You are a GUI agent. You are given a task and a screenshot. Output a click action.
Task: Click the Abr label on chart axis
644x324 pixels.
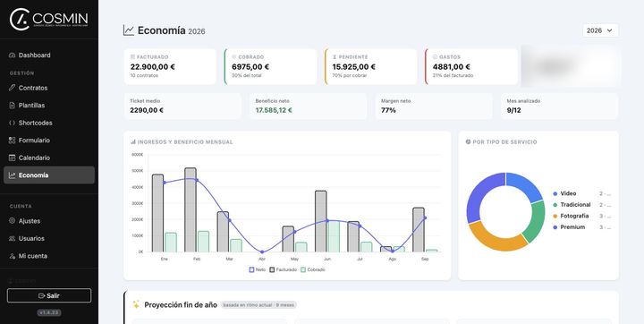[262, 260]
